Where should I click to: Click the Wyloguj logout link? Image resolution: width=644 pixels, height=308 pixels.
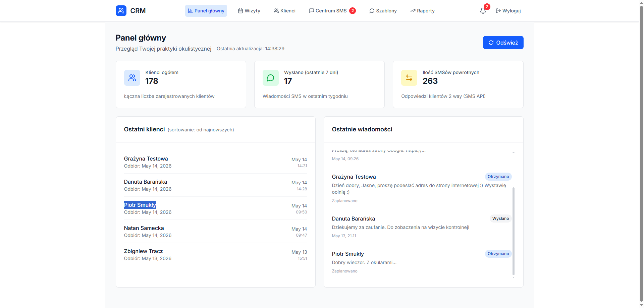508,11
